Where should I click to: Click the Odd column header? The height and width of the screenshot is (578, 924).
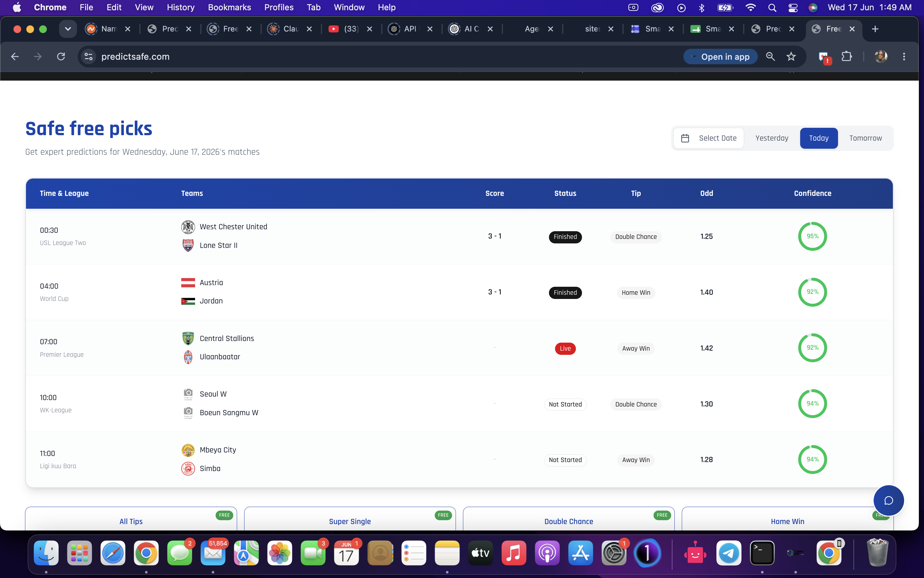706,193
